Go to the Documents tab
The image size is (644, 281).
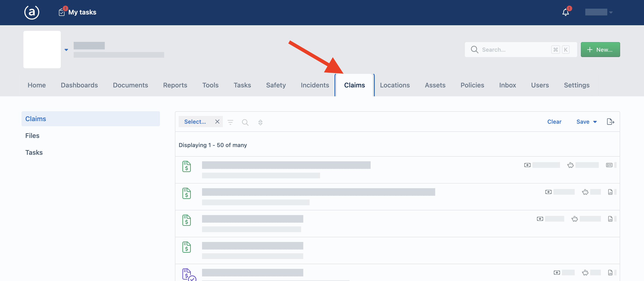[x=130, y=85]
